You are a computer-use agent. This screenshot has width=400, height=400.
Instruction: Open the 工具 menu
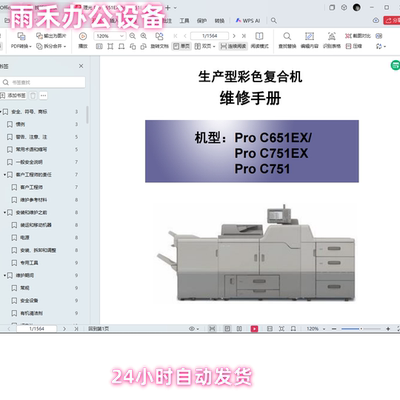[x=184, y=21]
